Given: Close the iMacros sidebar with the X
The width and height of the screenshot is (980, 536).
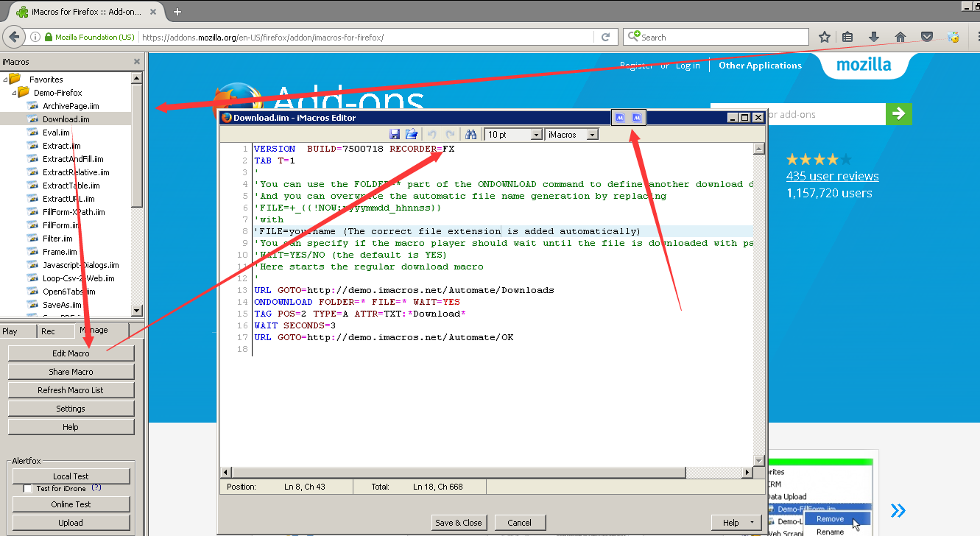Looking at the screenshot, I should (x=137, y=62).
